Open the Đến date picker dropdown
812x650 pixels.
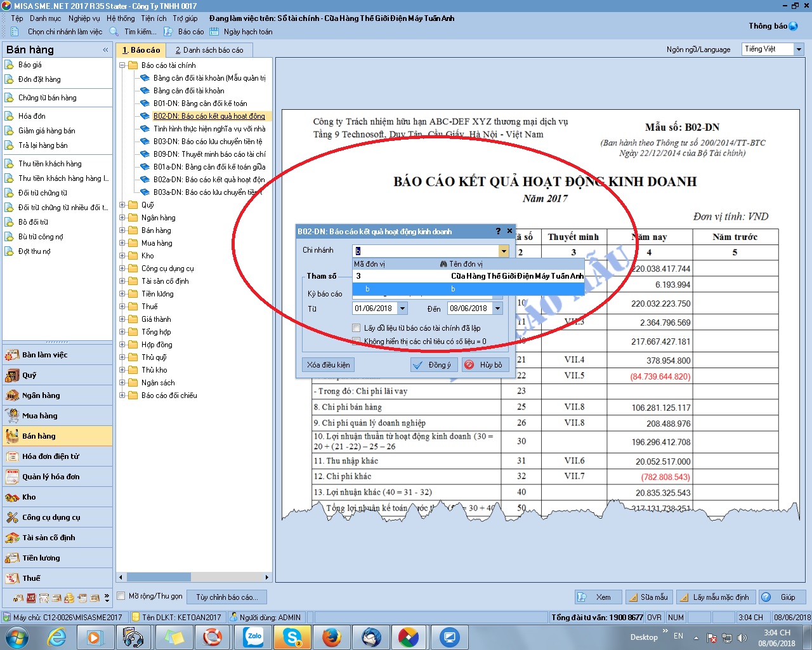pyautogui.click(x=497, y=308)
